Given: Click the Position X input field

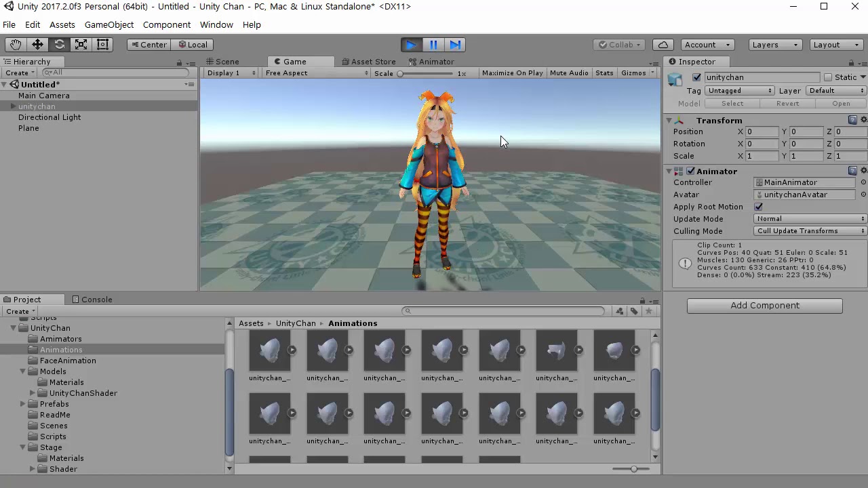Looking at the screenshot, I should (762, 132).
